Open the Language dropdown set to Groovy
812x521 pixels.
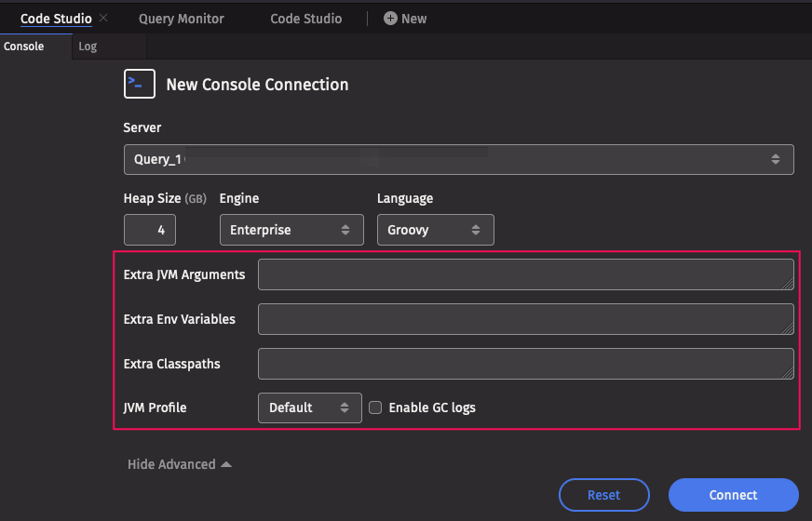pyautogui.click(x=436, y=230)
